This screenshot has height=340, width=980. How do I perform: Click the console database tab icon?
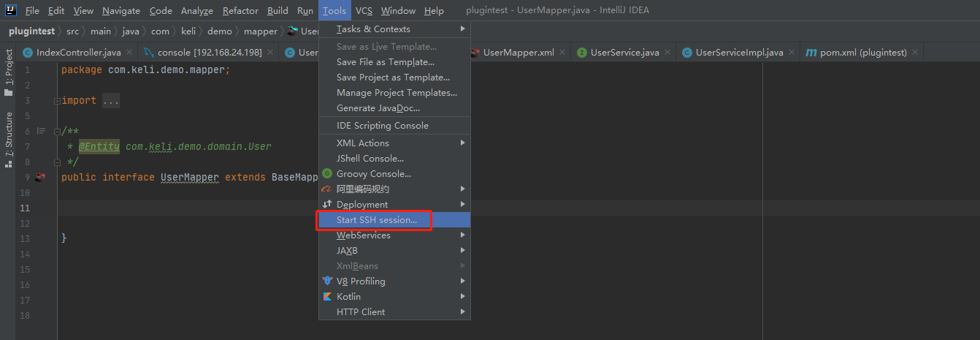pos(149,53)
